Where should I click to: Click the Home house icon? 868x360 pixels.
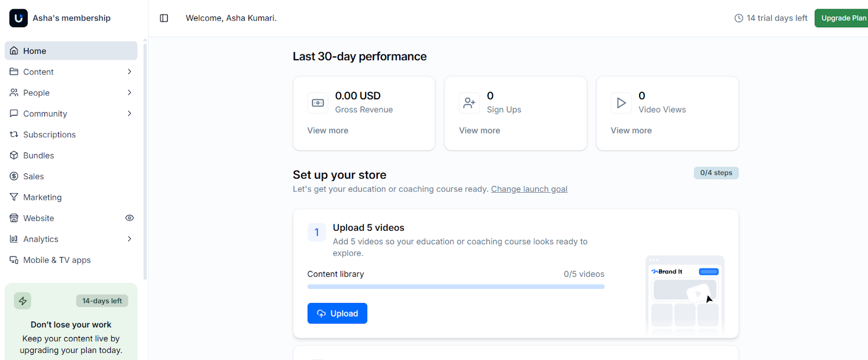(x=14, y=50)
